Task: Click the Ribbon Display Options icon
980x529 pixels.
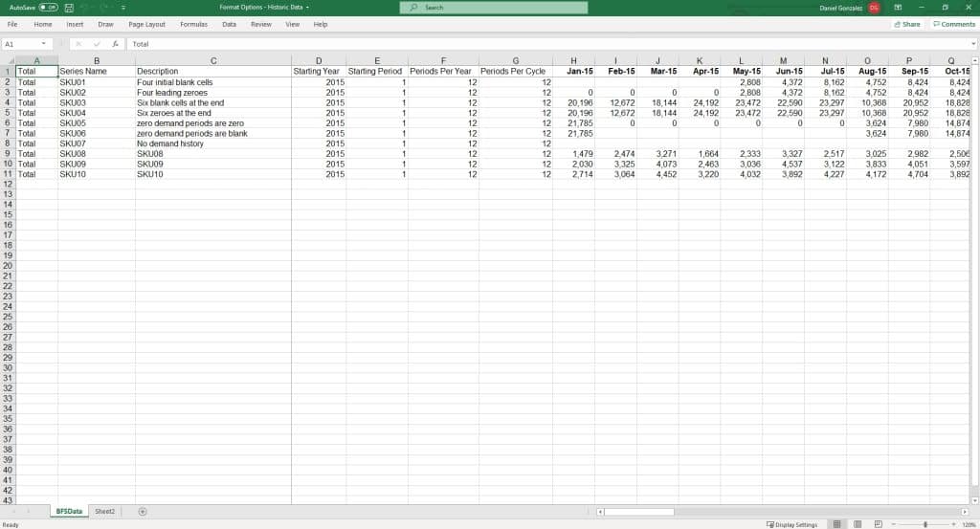Action: point(898,8)
